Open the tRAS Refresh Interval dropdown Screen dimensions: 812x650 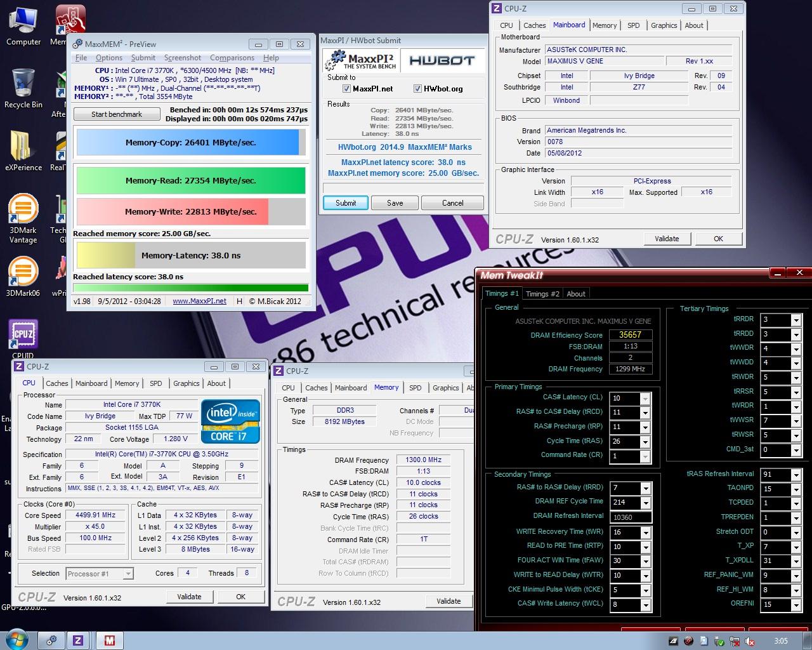(796, 475)
